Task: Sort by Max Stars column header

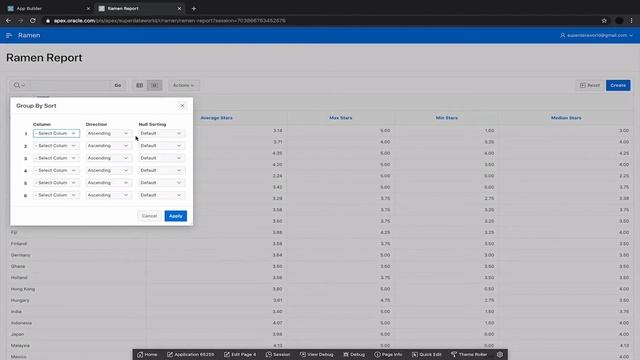Action: coord(340,118)
